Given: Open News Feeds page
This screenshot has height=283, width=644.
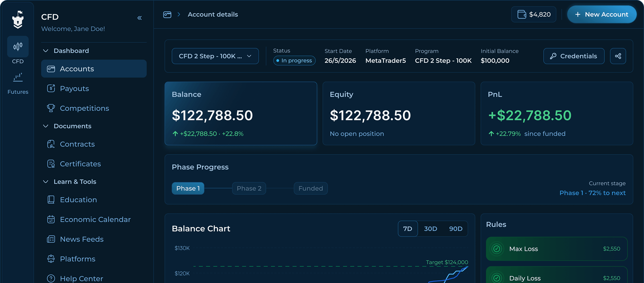Looking at the screenshot, I should click(94, 239).
